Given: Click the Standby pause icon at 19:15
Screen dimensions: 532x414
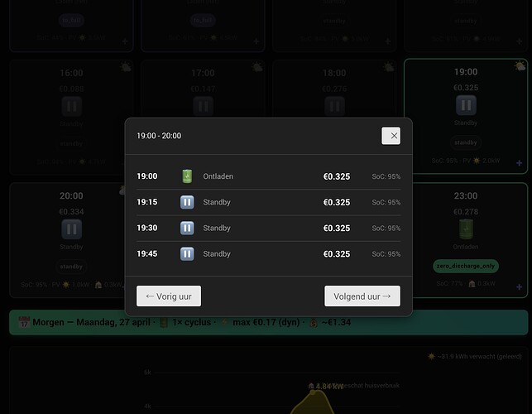Looking at the screenshot, I should tap(187, 202).
